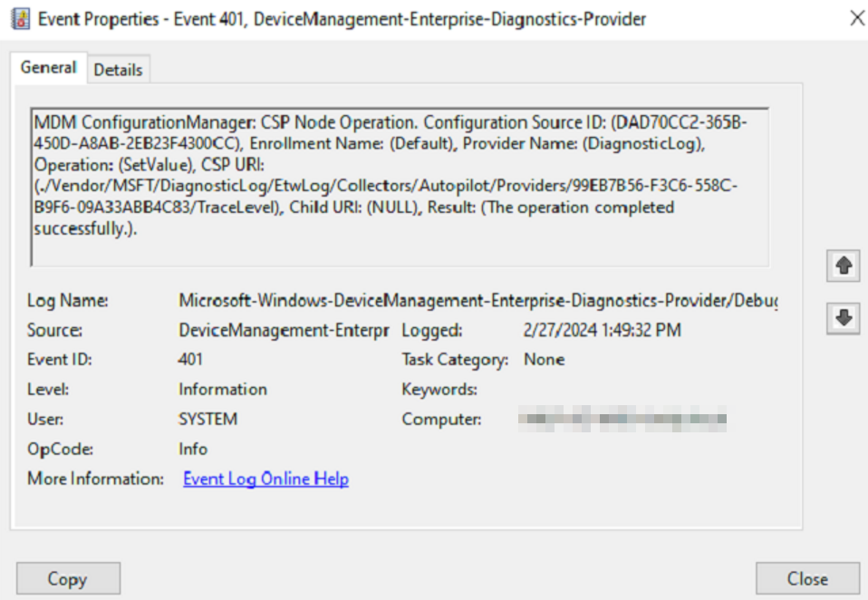Open the Event Log Online Help link
Screen dimensions: 868x600
coord(265,479)
